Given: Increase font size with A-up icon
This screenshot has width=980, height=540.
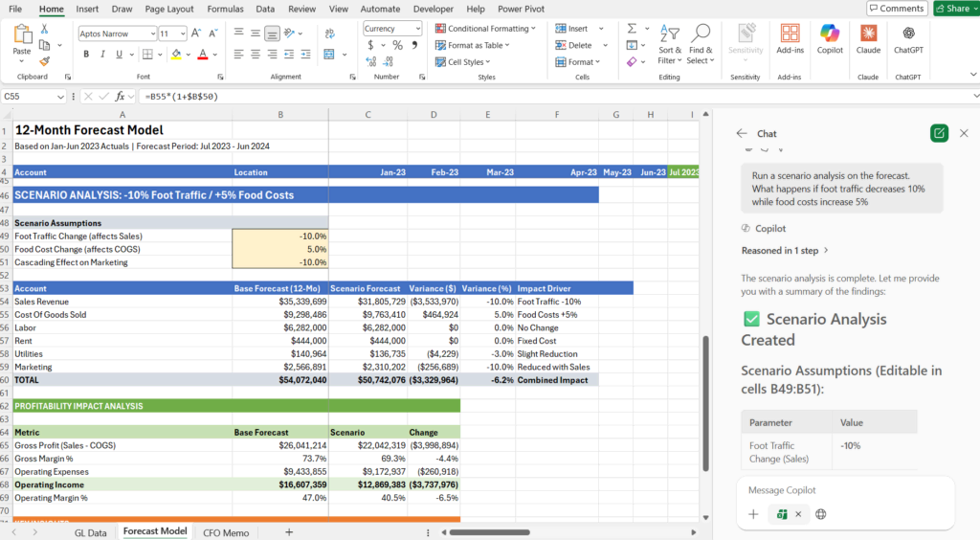Looking at the screenshot, I should (x=196, y=34).
